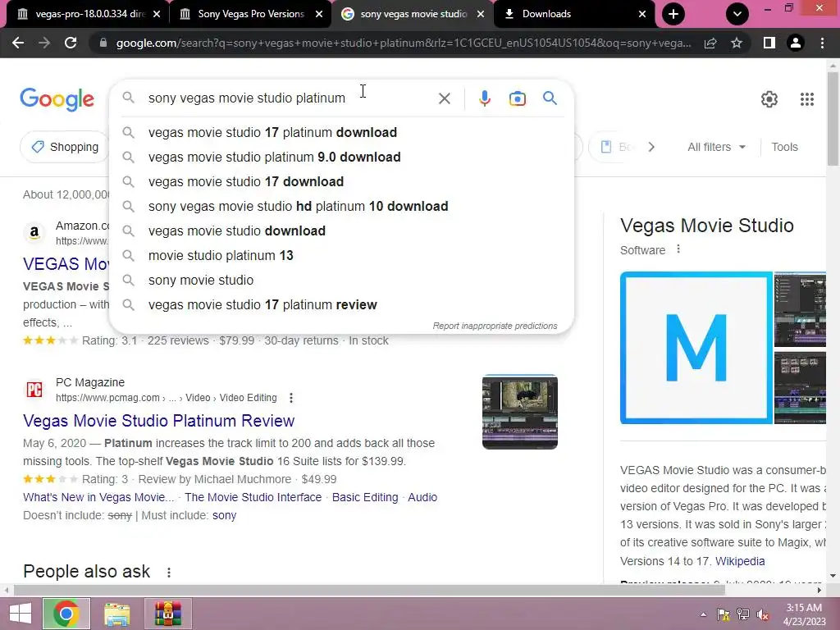Open Basic Editing sitelink
Viewport: 840px width, 630px height.
click(365, 497)
